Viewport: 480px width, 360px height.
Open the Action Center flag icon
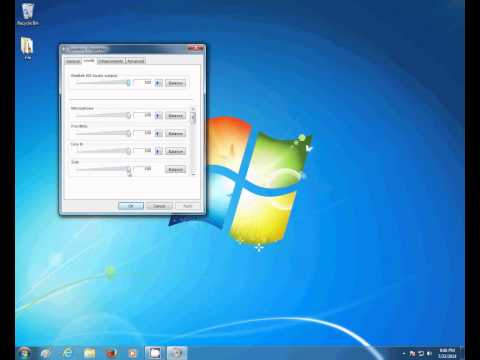pos(412,353)
